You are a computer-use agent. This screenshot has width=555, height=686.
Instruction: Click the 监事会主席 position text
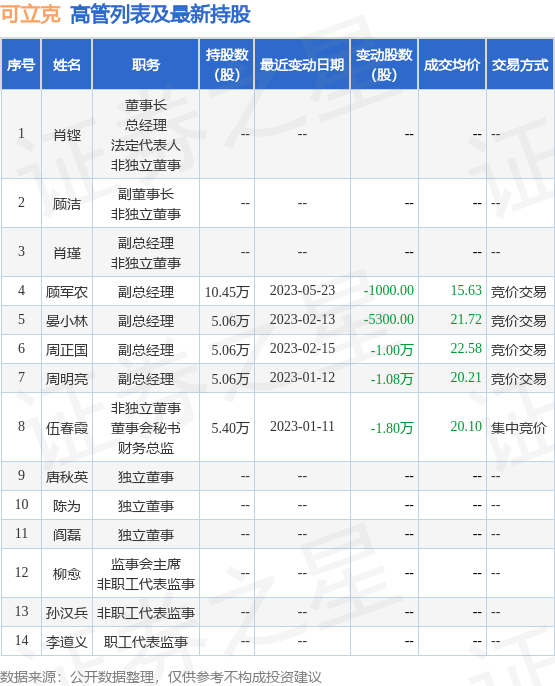tap(146, 564)
